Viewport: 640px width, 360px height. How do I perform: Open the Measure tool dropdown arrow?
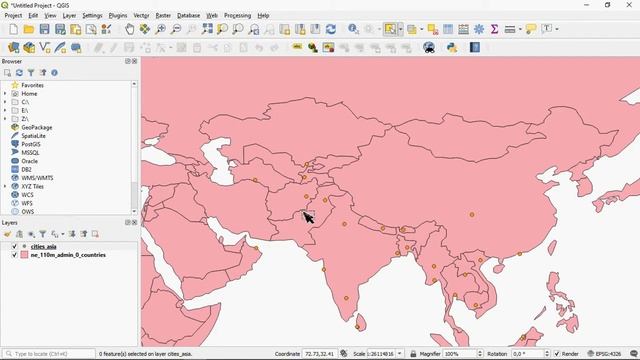tap(520, 29)
